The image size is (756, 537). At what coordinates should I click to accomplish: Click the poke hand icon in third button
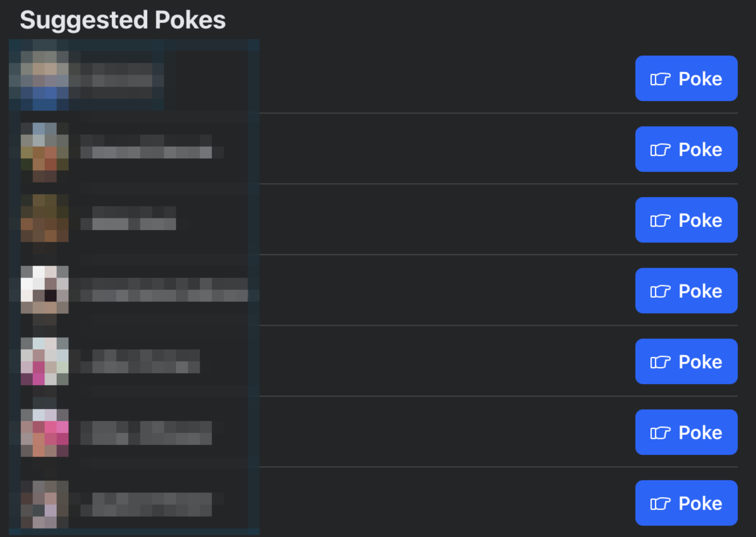tap(661, 220)
